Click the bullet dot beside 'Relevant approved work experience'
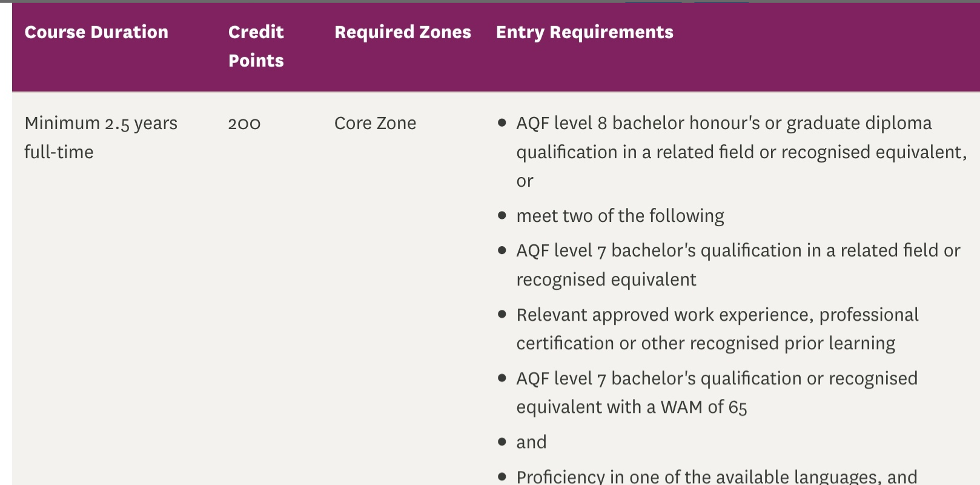 pos(502,314)
